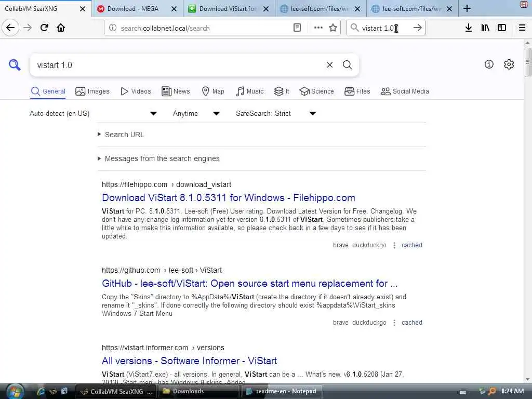
Task: Close the CollabVM SearXNG tab
Action: click(83, 9)
